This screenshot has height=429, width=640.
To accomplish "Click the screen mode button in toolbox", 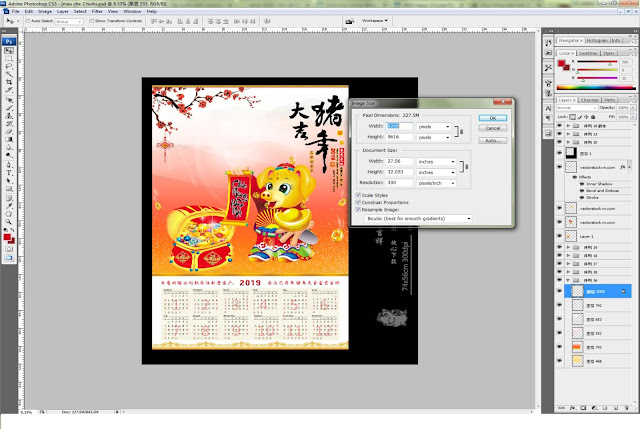I will pos(9,258).
